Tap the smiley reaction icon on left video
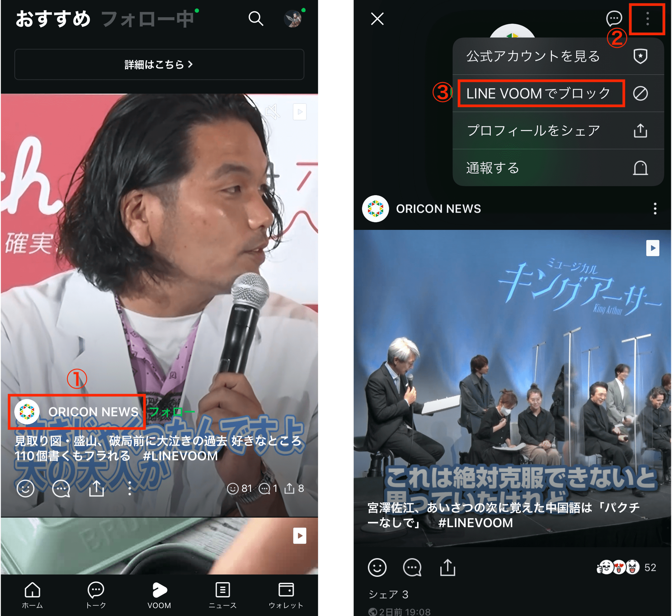Screen dimensions: 672x616 click(25, 489)
